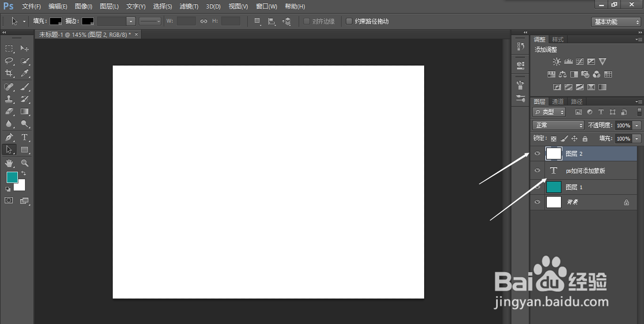Select the Quick Selection tool

25,61
